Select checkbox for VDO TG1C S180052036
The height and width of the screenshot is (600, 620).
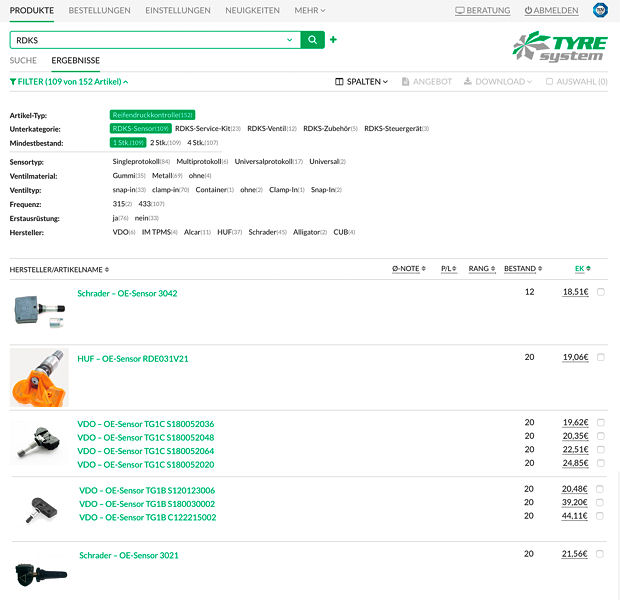(601, 422)
